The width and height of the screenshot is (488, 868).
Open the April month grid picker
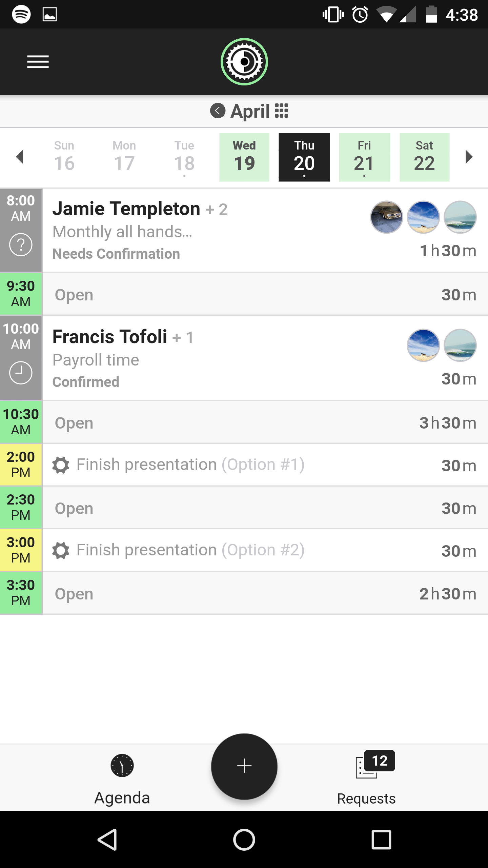[x=281, y=111]
